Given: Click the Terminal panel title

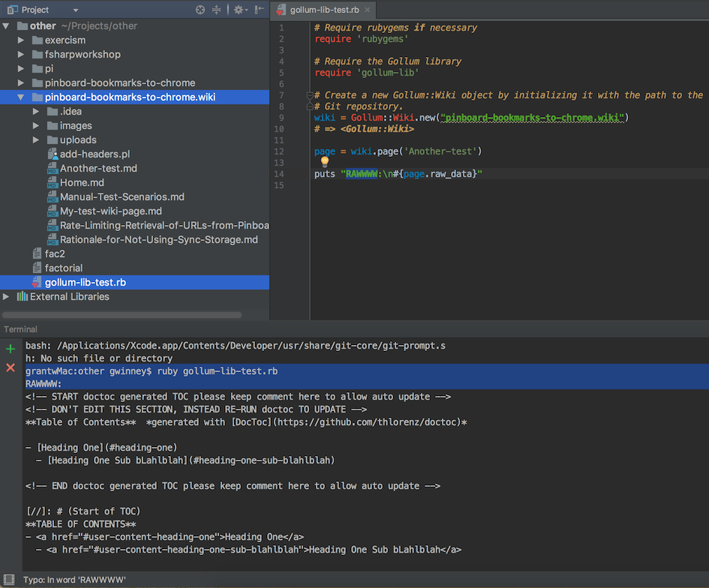Looking at the screenshot, I should [21, 329].
